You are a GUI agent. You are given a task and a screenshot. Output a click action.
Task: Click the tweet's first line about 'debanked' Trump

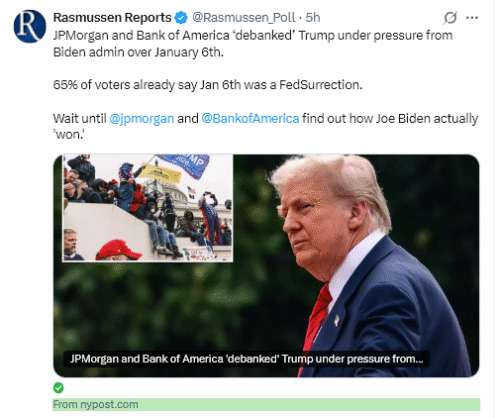[x=253, y=35]
